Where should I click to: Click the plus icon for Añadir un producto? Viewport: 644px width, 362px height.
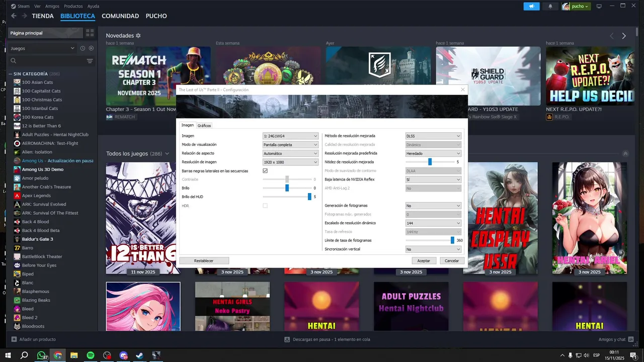point(14,339)
